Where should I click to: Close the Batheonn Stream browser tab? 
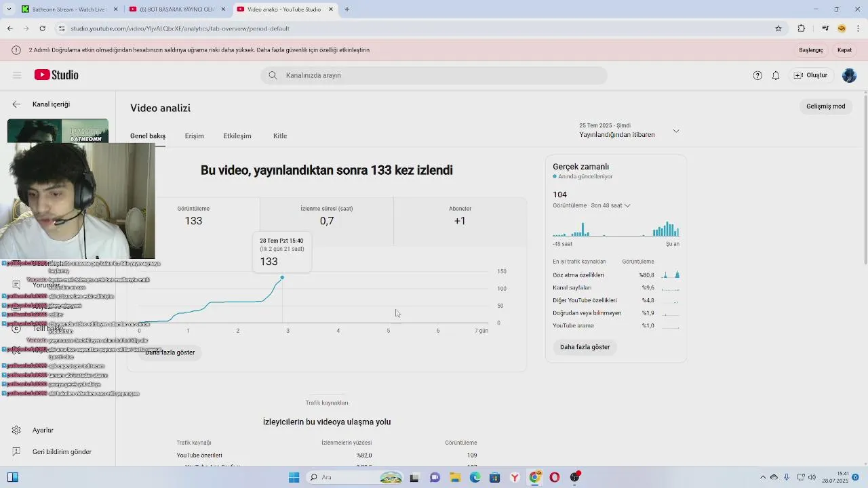tap(115, 9)
